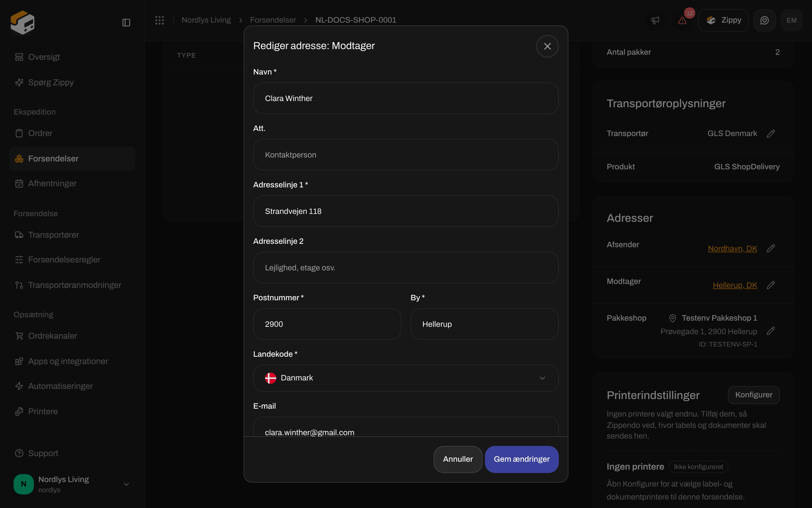Close the Rediger adresse dialog
812x508 pixels.
click(x=547, y=46)
